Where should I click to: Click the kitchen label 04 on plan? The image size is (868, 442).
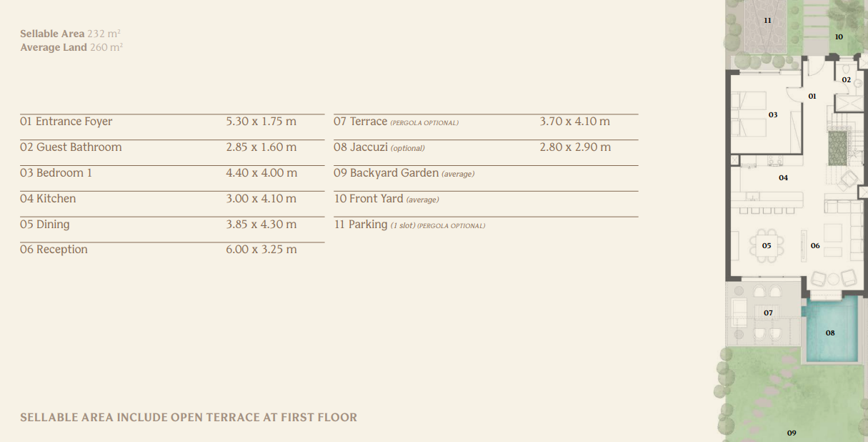click(783, 177)
